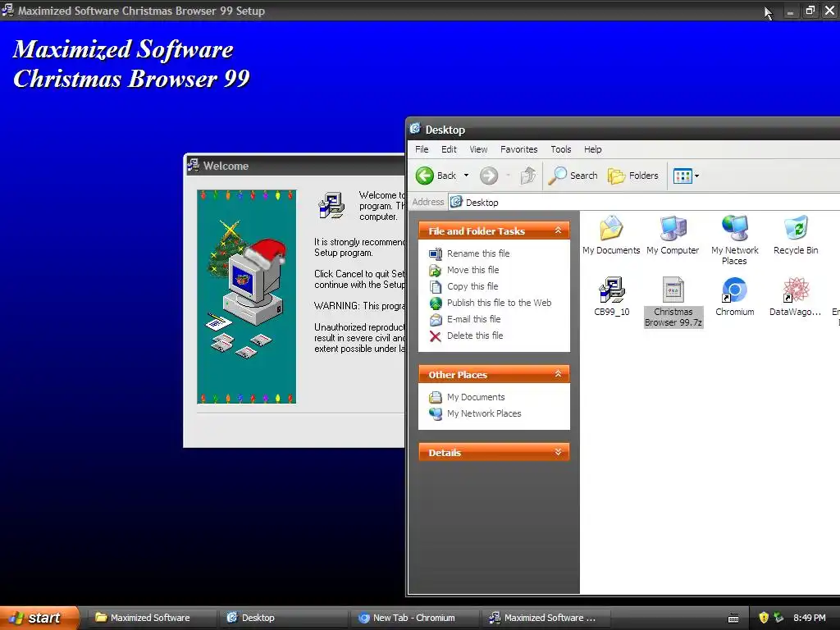Click setup computer icon in Welcome dialog
840x630 pixels.
[331, 205]
